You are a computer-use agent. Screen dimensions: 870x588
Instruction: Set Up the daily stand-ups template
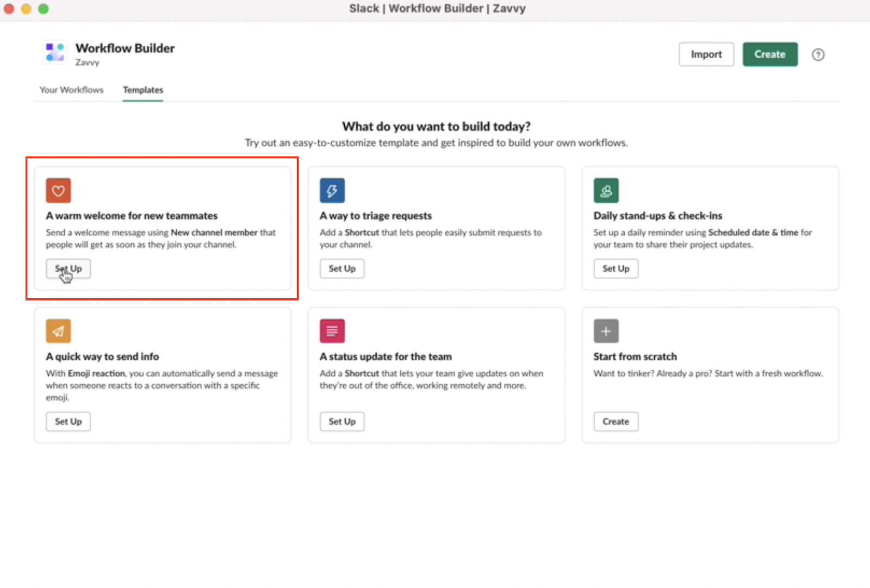[616, 268]
